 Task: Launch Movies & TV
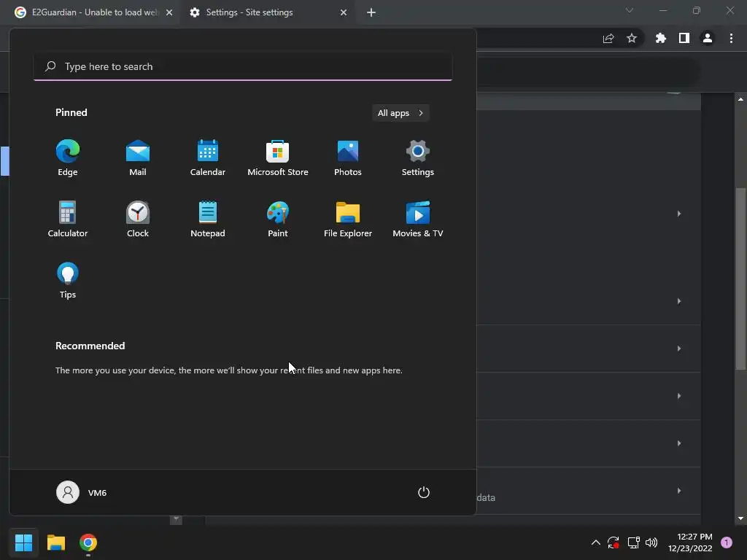click(x=418, y=219)
